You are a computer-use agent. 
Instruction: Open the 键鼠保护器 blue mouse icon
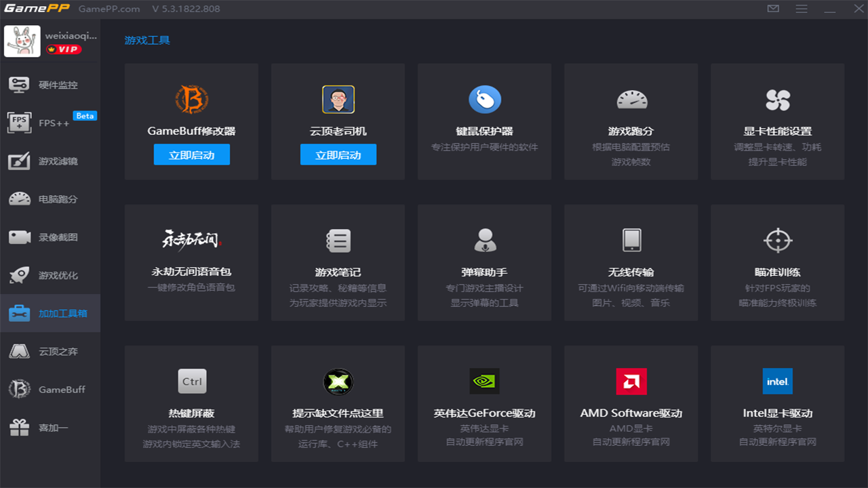484,100
